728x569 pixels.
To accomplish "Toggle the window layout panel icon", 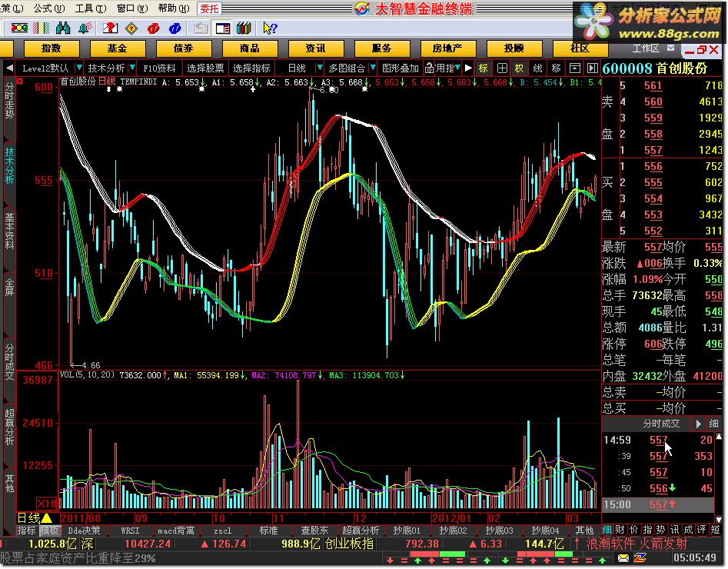I will coord(223,28).
